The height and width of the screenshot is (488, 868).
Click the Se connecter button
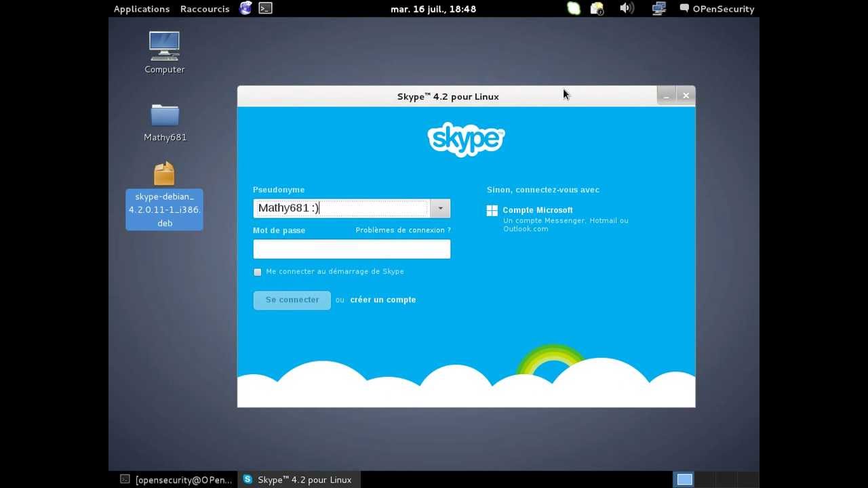292,300
